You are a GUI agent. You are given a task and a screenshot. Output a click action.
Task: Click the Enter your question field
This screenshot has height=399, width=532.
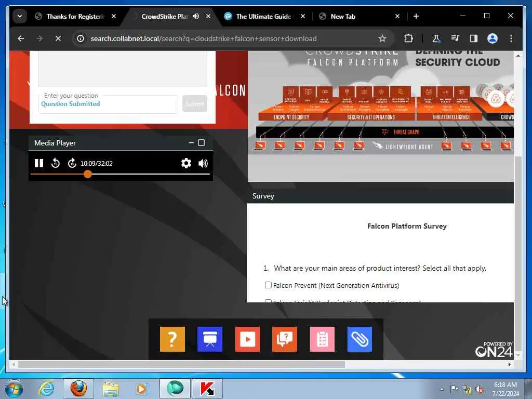coord(108,104)
